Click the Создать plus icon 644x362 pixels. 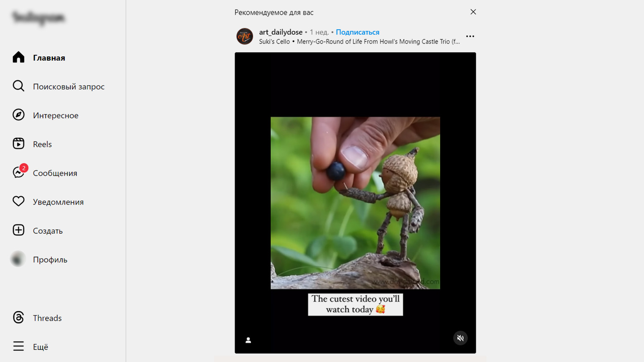click(x=18, y=230)
